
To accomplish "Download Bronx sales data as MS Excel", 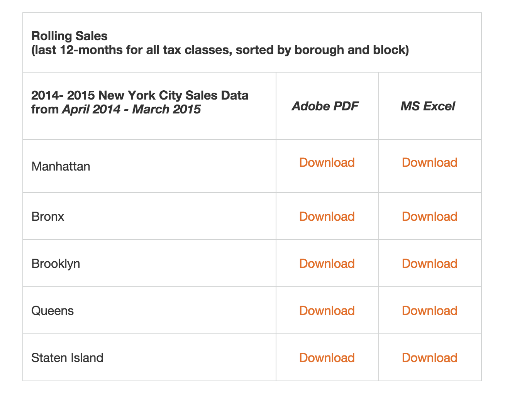I will tap(429, 217).
